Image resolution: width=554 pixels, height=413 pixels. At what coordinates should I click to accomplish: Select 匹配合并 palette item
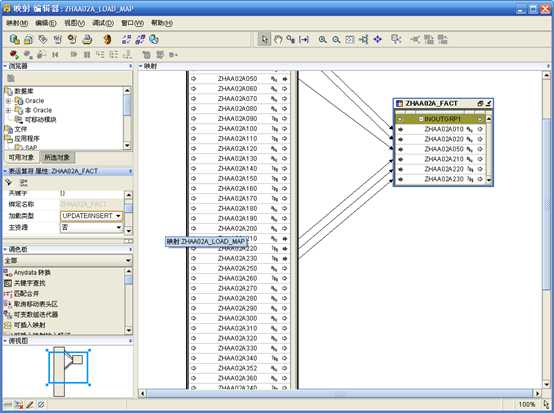click(26, 294)
